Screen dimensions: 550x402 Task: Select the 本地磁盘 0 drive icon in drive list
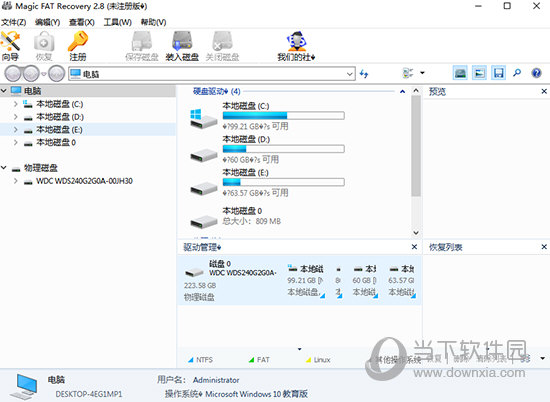click(x=203, y=221)
